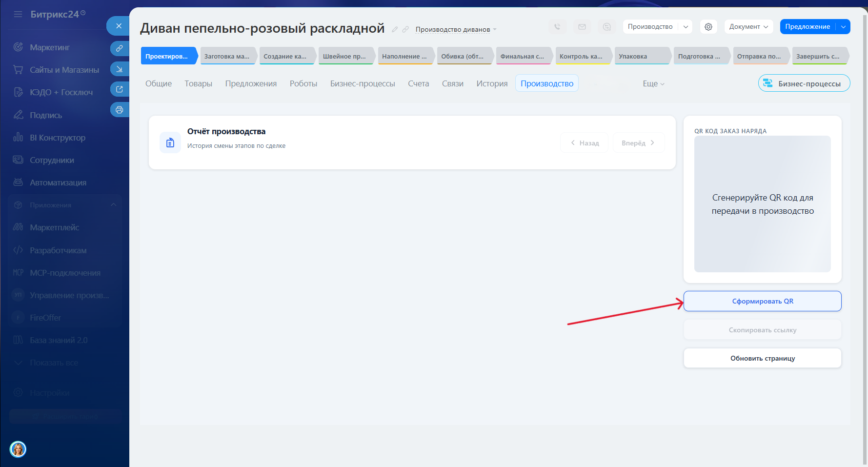Click the chat message icon in header
This screenshot has height=467, width=868.
coord(606,27)
